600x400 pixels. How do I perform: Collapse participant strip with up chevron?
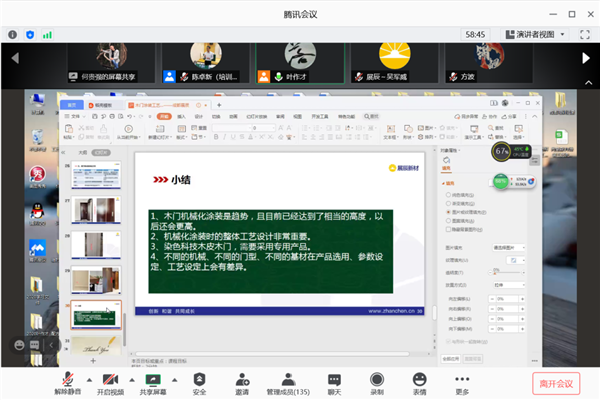589,83
